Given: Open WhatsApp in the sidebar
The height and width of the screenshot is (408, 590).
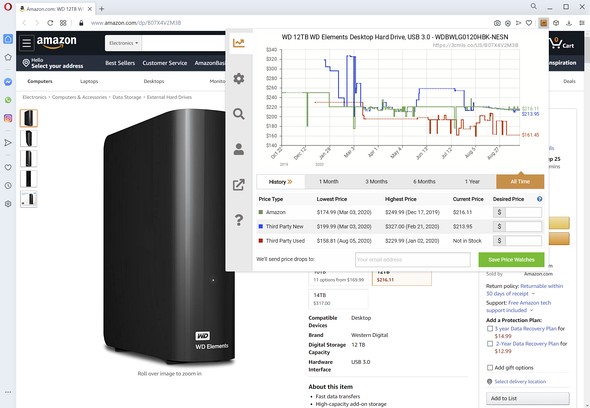Looking at the screenshot, I should (x=8, y=100).
